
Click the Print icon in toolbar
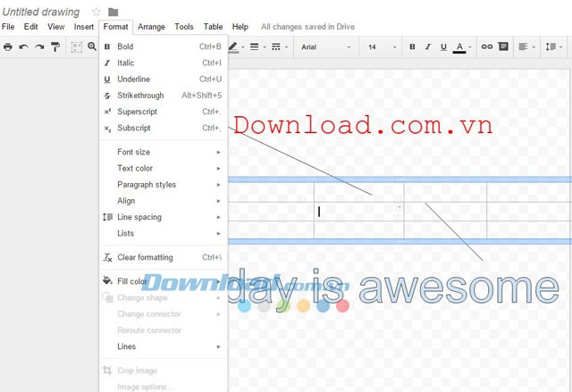[7, 46]
